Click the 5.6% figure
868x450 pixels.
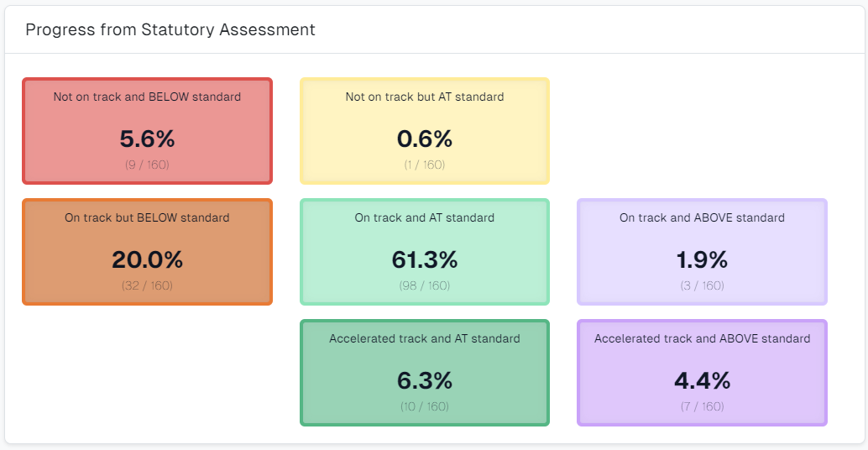[147, 139]
